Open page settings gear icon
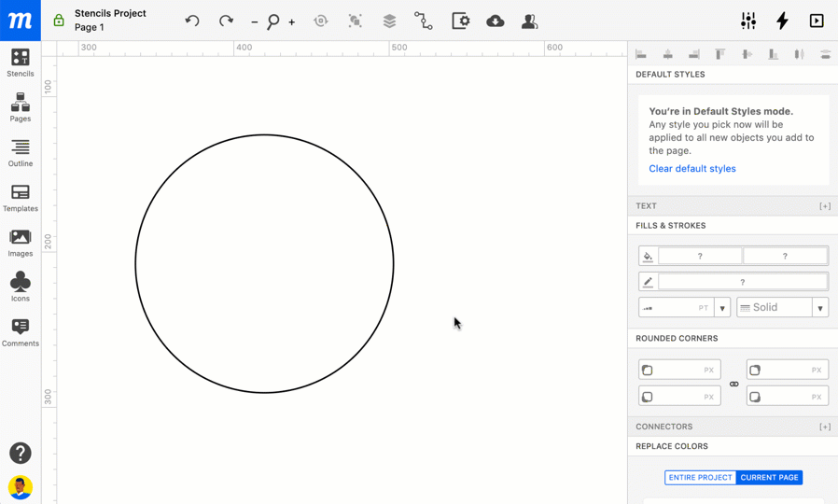The width and height of the screenshot is (838, 504). click(x=461, y=21)
